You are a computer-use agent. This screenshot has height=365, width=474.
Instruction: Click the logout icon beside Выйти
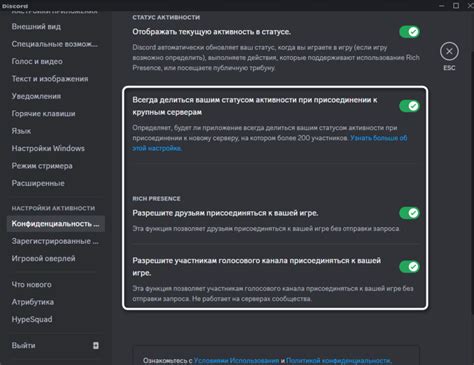96,345
